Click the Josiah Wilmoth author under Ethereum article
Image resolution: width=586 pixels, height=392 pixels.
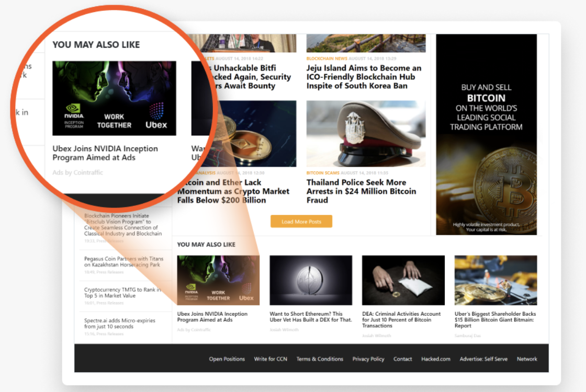pos(284,330)
